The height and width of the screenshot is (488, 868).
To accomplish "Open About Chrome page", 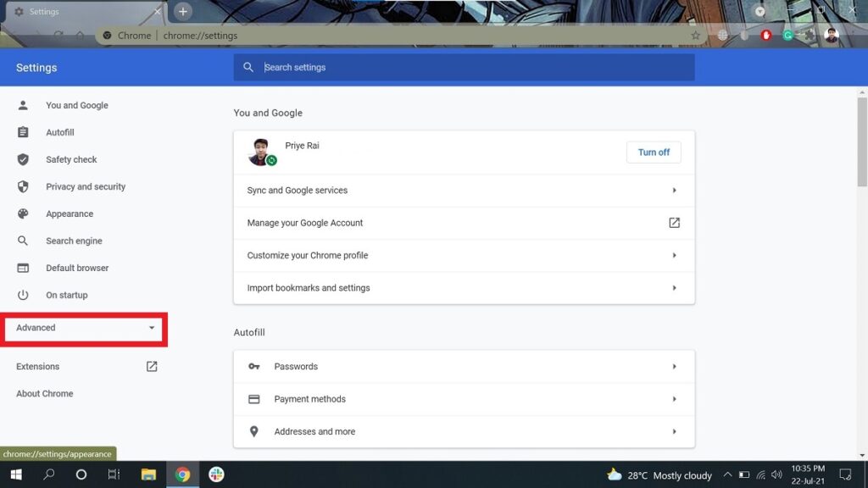I will point(45,394).
